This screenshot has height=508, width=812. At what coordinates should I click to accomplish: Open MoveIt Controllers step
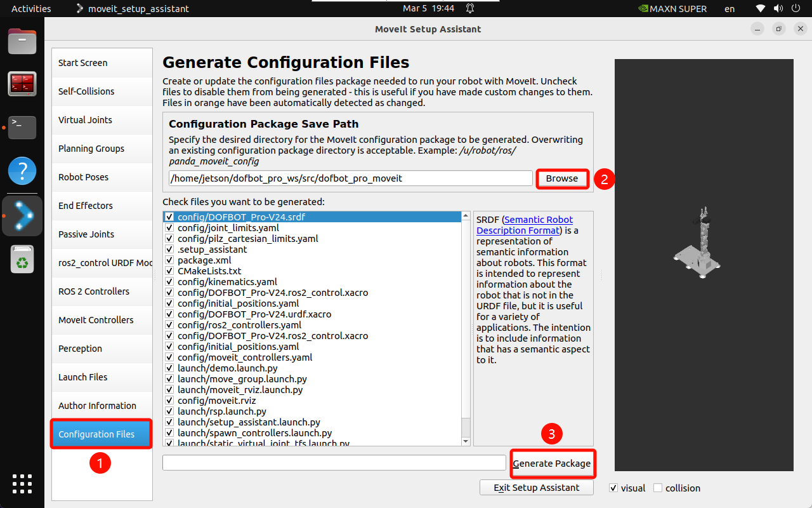point(102,320)
